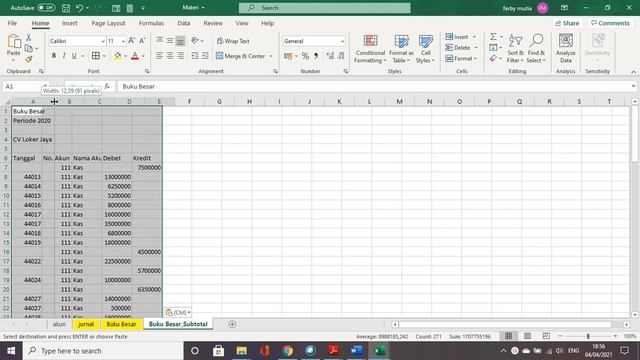Select column F header
640x360 pixels.
pyautogui.click(x=189, y=101)
